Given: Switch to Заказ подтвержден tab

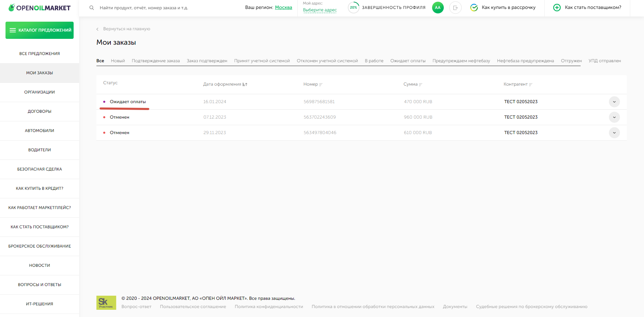Looking at the screenshot, I should 207,61.
